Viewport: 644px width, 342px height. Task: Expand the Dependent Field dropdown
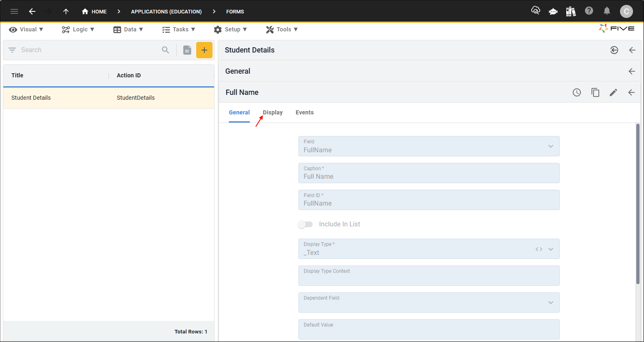pyautogui.click(x=551, y=303)
